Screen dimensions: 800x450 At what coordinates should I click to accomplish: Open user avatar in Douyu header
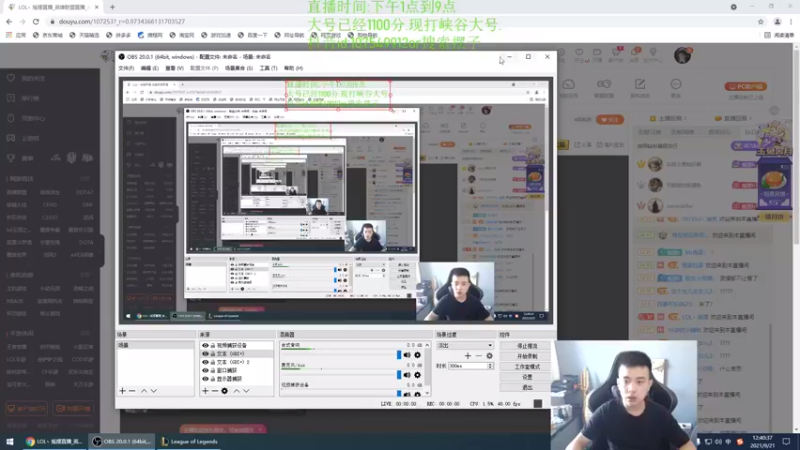(682, 55)
